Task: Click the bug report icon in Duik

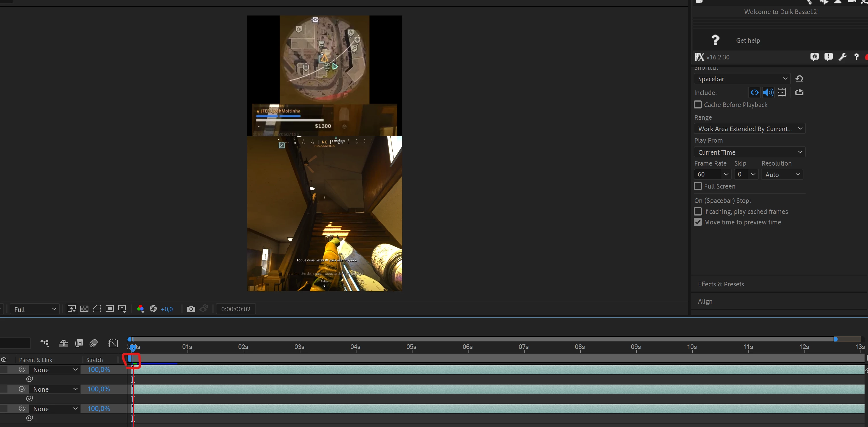Action: click(x=814, y=57)
